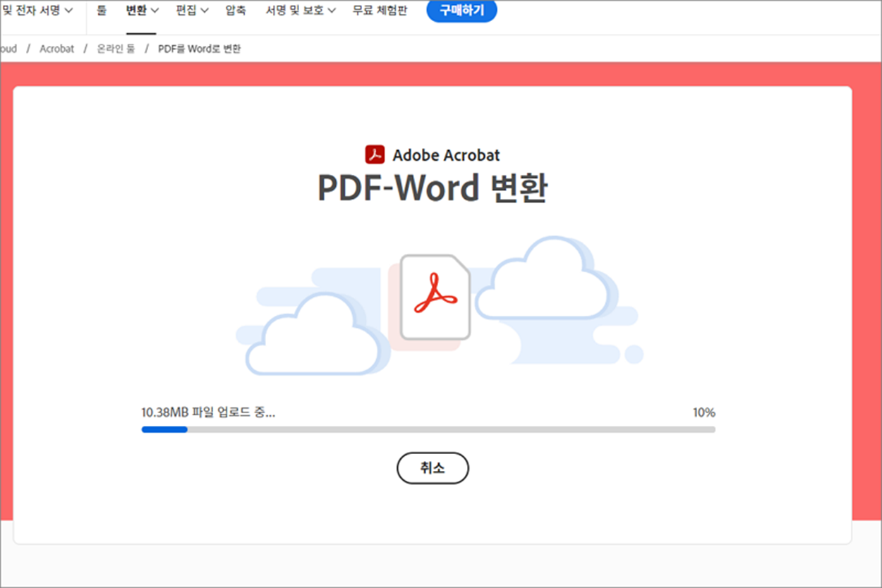Open the 온라인 툴 breadcrumb link
Viewport: 882px width, 588px height.
pyautogui.click(x=116, y=49)
